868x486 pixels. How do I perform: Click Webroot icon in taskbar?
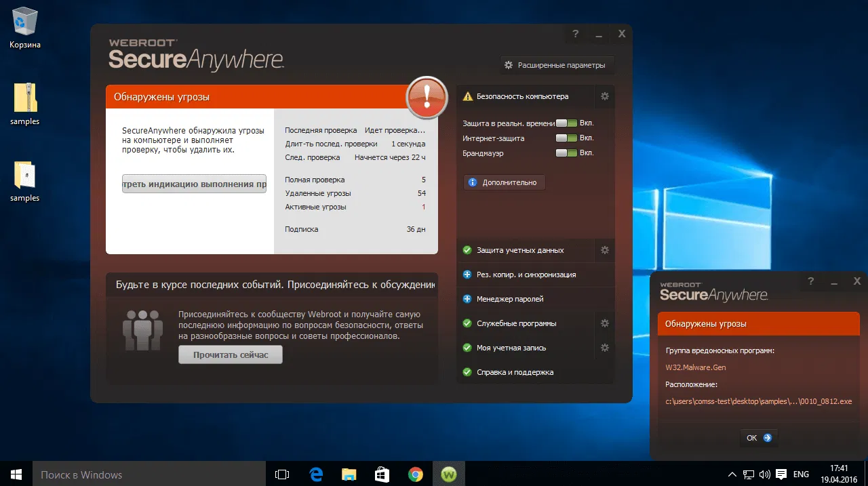[449, 474]
